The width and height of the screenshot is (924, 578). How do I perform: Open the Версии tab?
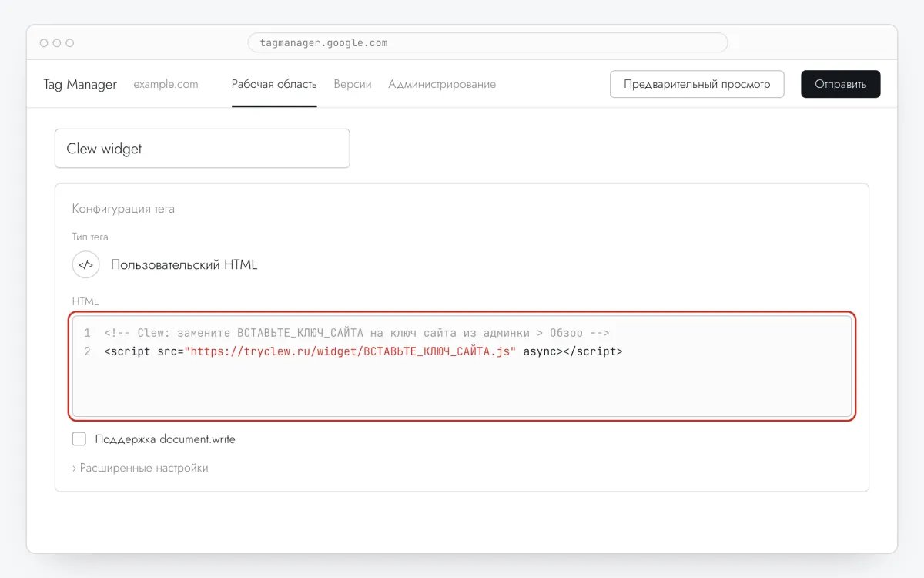pyautogui.click(x=353, y=84)
